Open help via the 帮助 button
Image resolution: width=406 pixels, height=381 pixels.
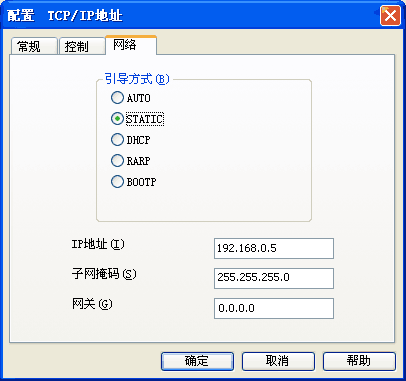(x=359, y=361)
